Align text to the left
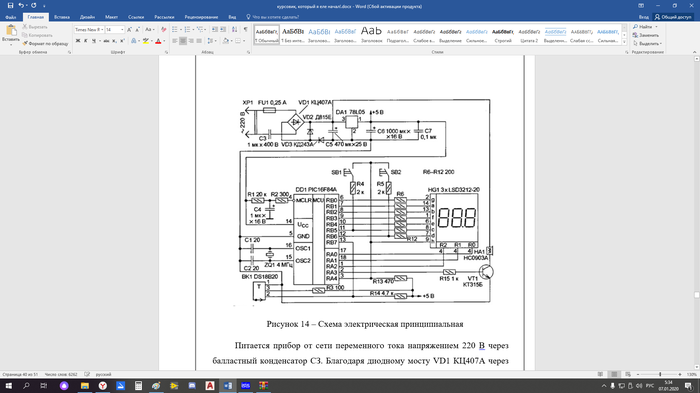The image size is (700, 393). pos(175,41)
